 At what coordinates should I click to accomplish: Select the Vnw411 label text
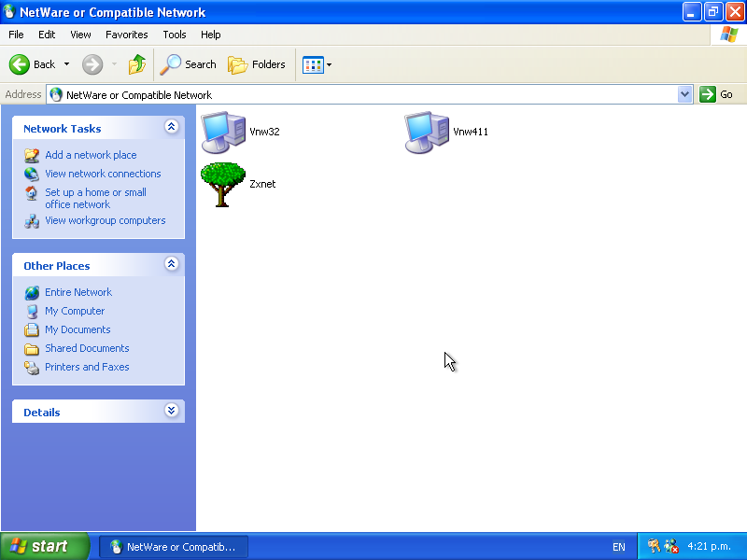[x=471, y=132]
